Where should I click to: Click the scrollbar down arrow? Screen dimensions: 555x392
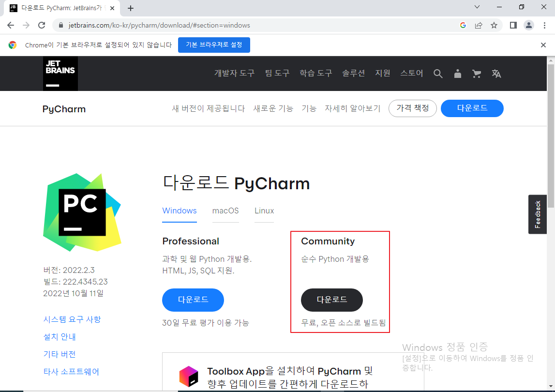551,387
